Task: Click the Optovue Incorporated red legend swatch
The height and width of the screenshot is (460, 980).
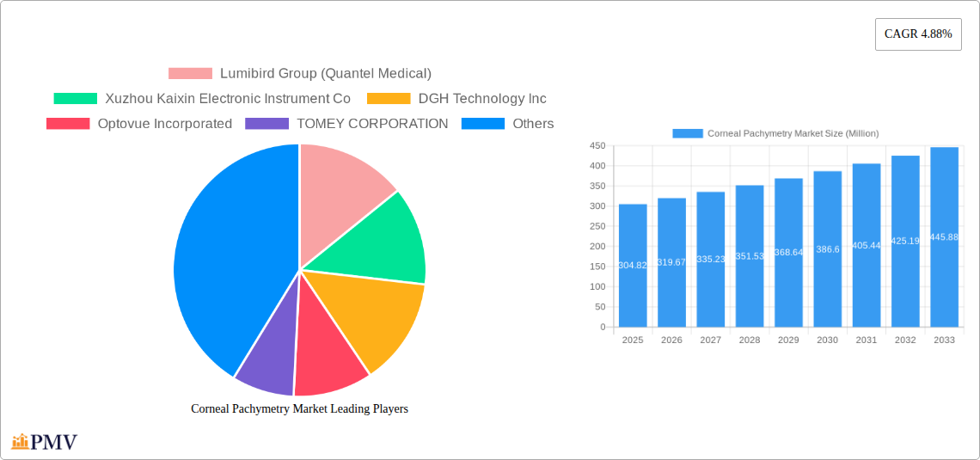Action: (68, 124)
